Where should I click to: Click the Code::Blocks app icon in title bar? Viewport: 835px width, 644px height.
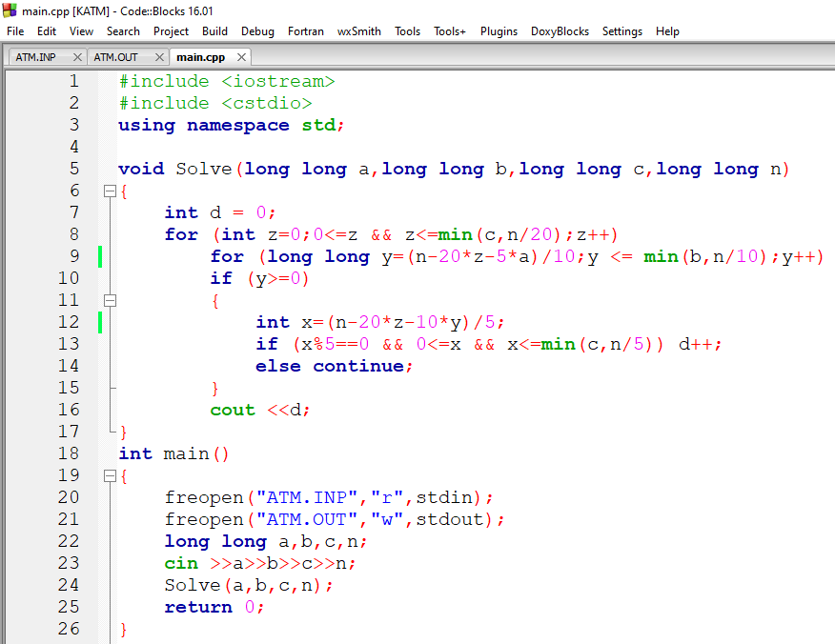[x=10, y=10]
